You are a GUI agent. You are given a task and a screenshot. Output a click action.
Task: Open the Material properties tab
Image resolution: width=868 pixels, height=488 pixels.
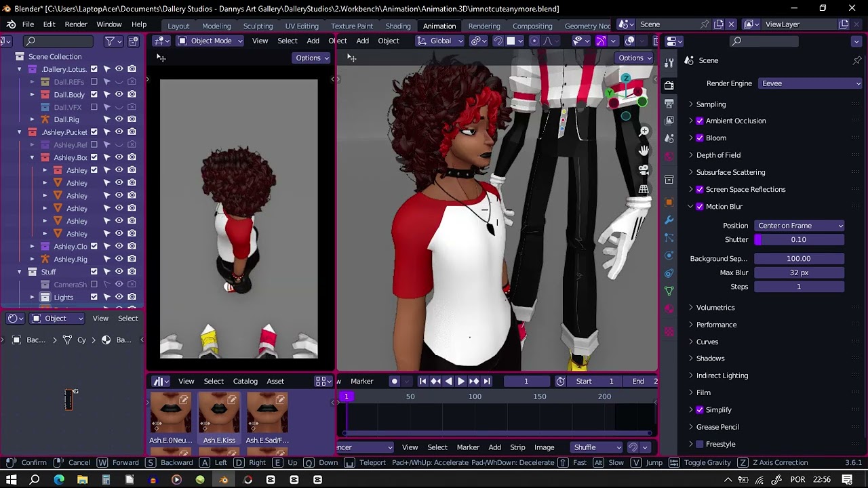[669, 308]
